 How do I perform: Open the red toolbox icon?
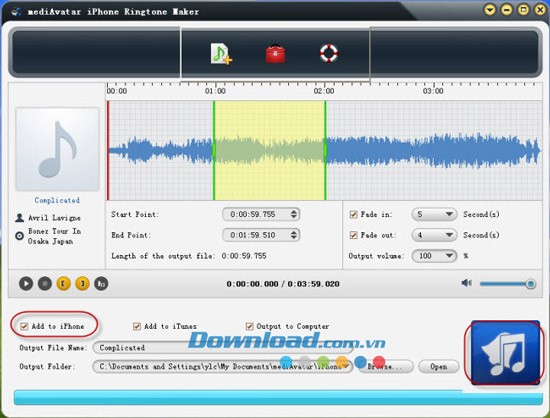[275, 54]
